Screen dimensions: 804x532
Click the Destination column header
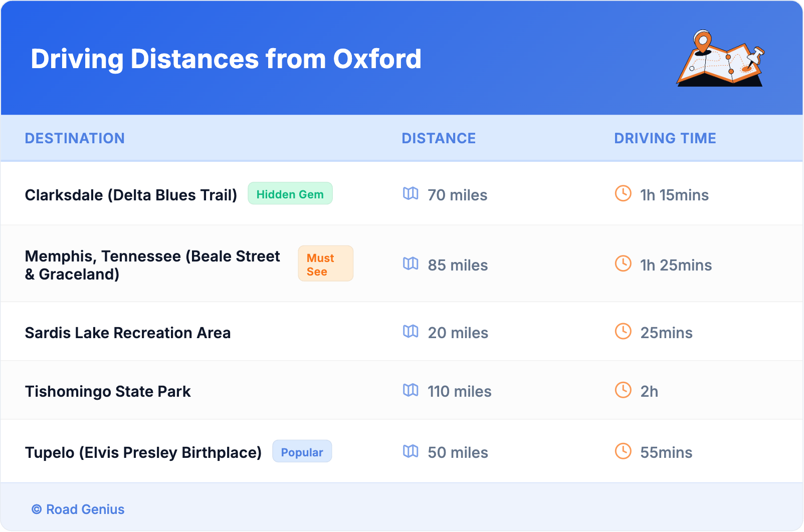(x=75, y=138)
